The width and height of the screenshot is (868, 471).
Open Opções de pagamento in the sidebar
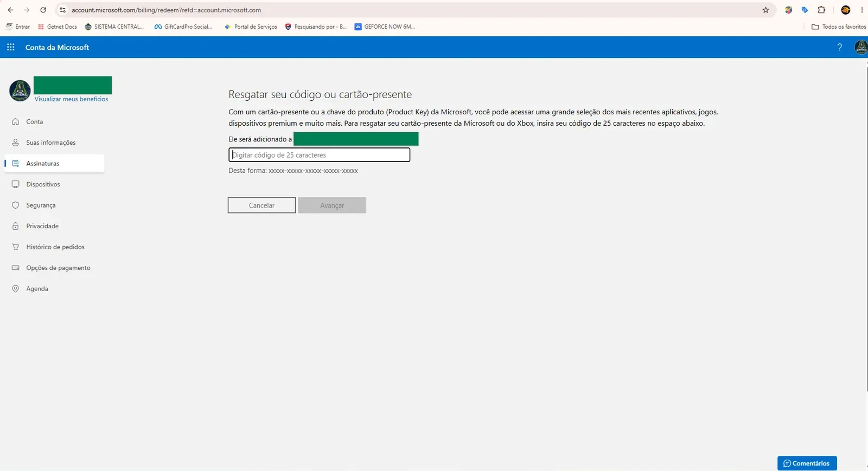pos(54,268)
